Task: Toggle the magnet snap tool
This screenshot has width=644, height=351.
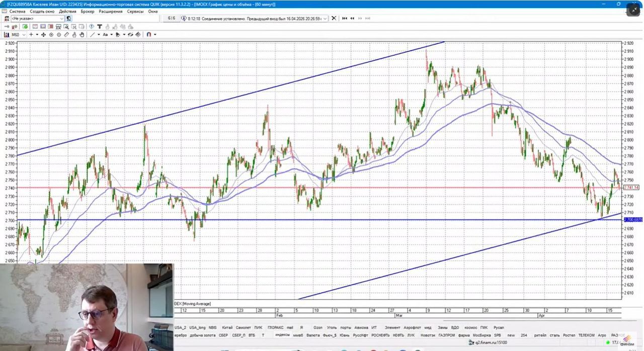Action: coord(148,35)
